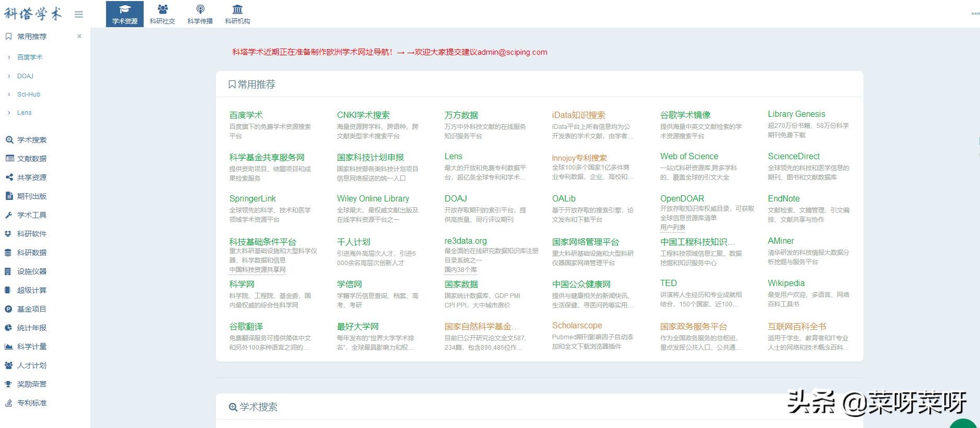Click the 科研软件 sidebar icon
This screenshot has height=428, width=980.
(8, 234)
